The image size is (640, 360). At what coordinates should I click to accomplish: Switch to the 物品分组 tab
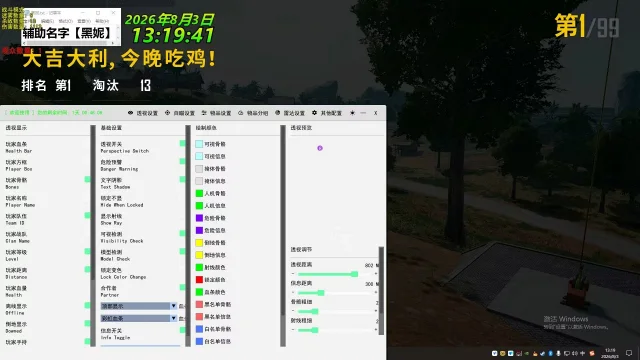[253, 113]
